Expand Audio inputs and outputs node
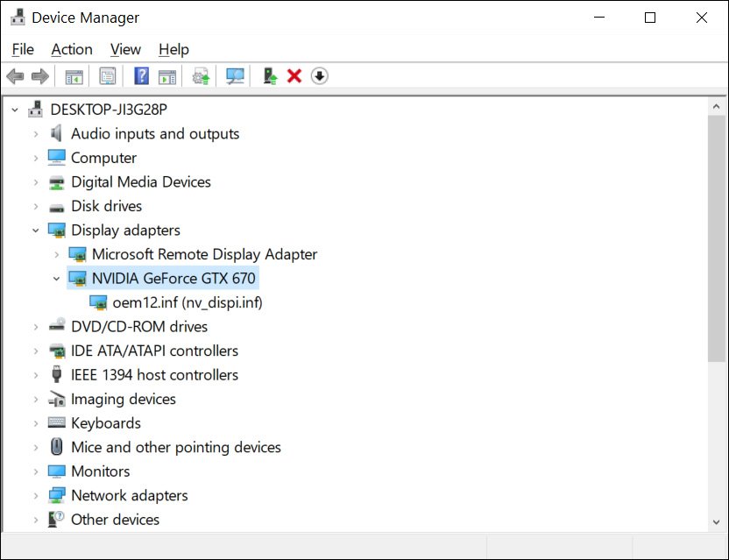 coord(36,134)
